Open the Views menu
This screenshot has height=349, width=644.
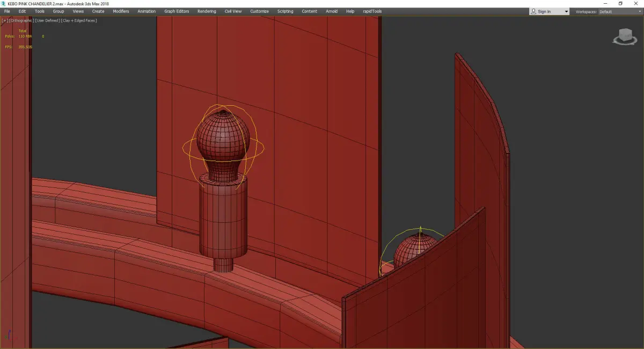point(78,11)
